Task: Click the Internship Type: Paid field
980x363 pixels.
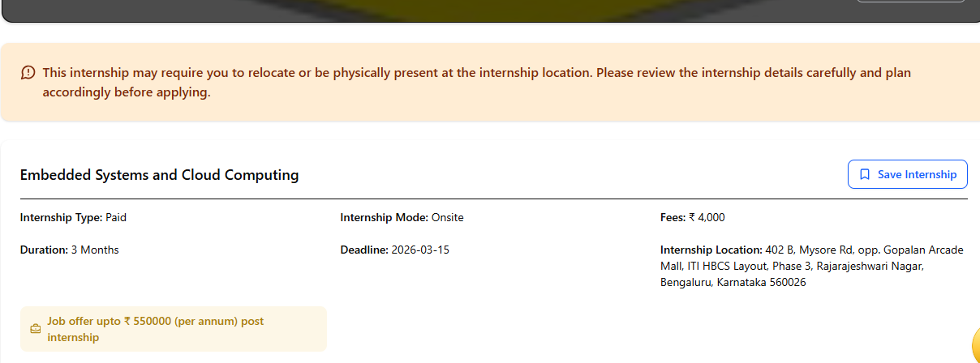Action: click(x=73, y=217)
